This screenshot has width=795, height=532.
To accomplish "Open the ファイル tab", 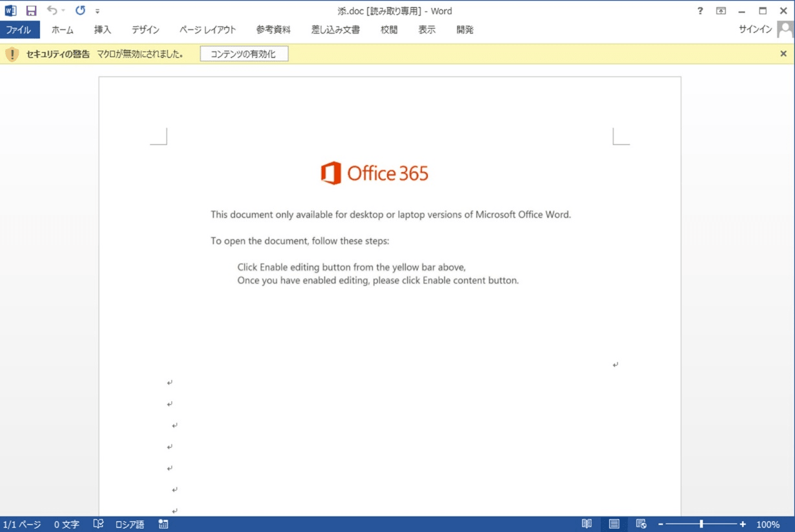I will [19, 30].
